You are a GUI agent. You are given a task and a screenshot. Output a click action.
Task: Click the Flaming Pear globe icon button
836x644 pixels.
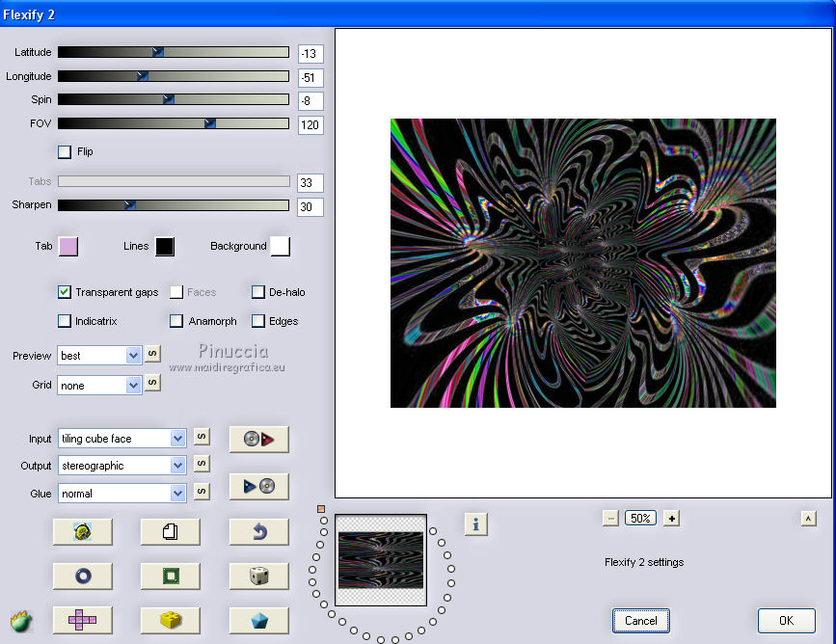tap(83, 531)
